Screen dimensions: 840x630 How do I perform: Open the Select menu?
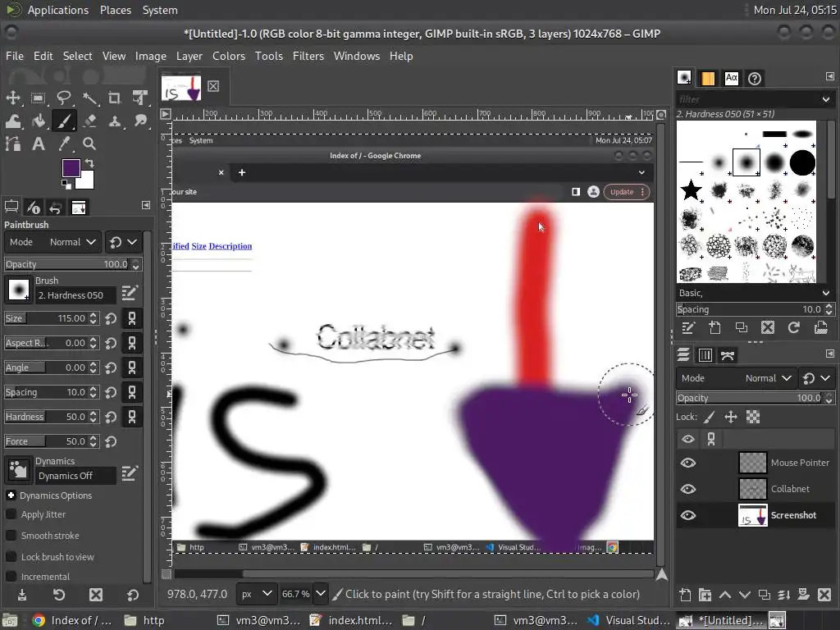(78, 56)
